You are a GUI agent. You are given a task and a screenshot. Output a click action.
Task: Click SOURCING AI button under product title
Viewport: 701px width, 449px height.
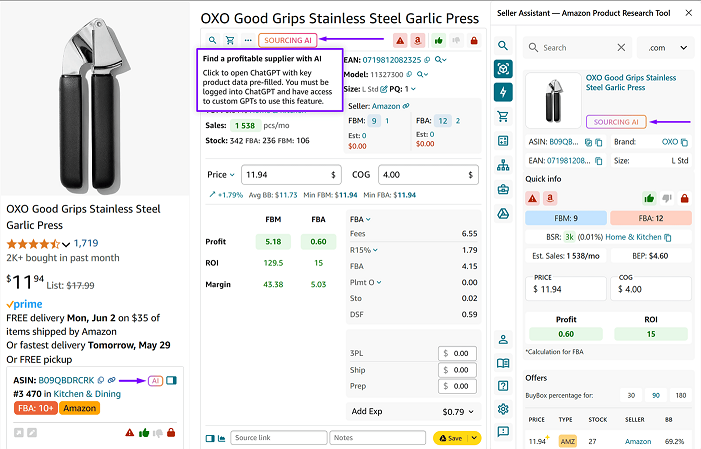click(287, 40)
